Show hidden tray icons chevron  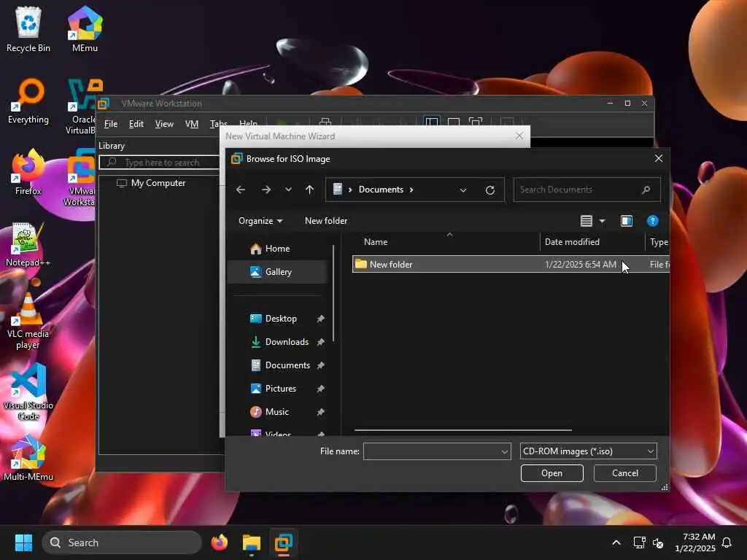tap(616, 542)
